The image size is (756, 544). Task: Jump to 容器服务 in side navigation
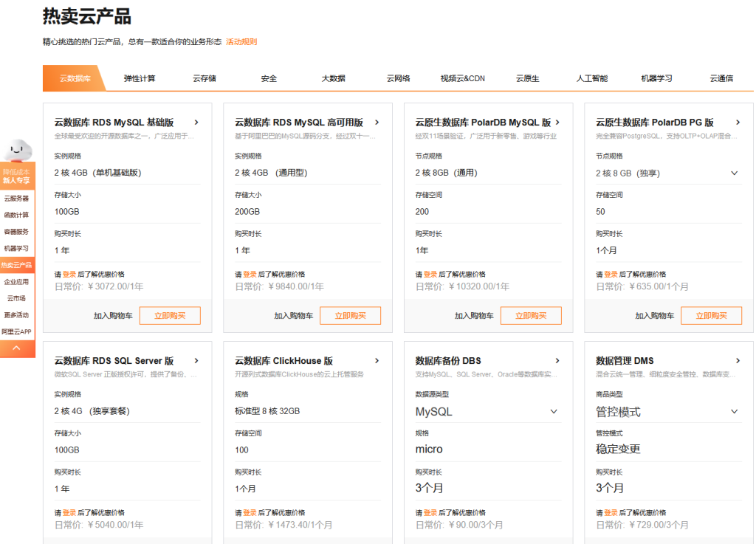[16, 232]
